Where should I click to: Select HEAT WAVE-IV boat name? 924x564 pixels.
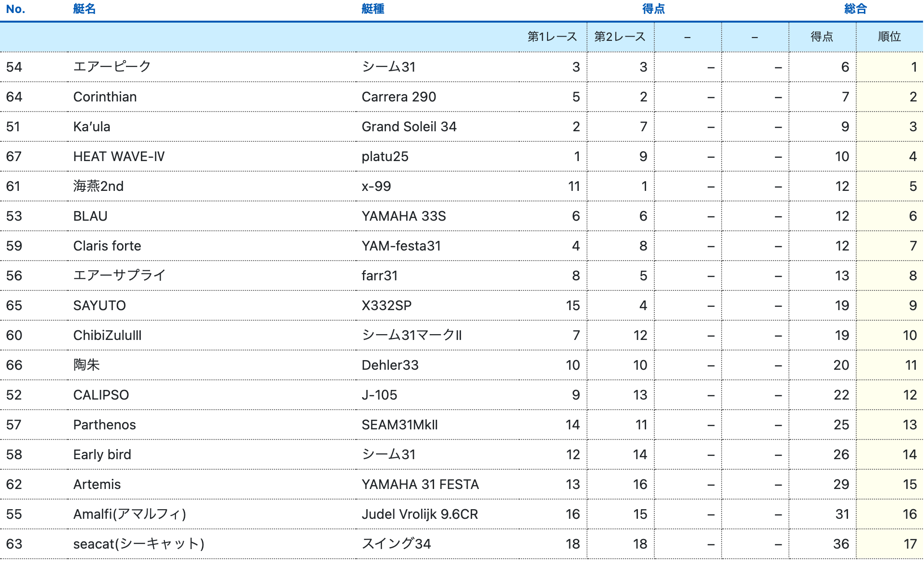click(119, 156)
